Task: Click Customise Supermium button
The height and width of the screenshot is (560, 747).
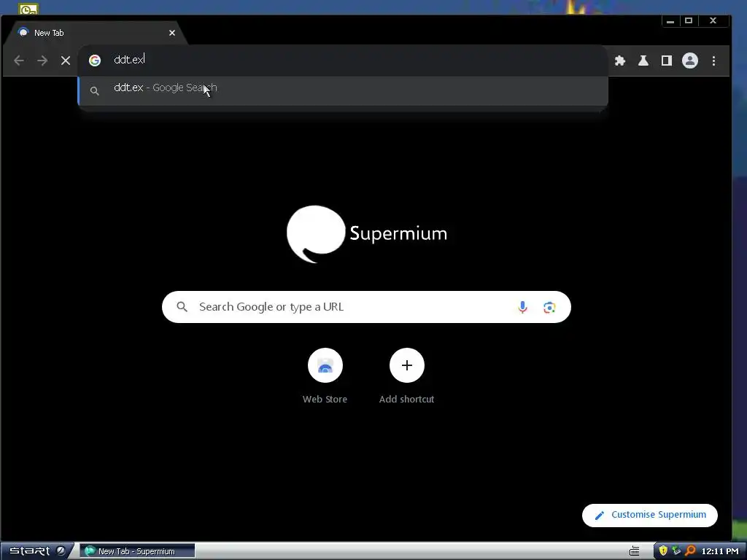Action: click(650, 516)
